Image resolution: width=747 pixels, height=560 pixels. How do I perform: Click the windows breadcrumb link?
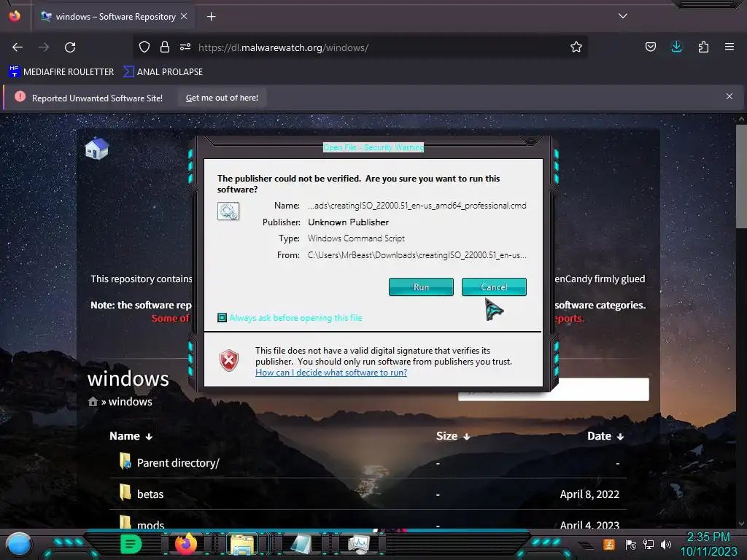tap(130, 402)
